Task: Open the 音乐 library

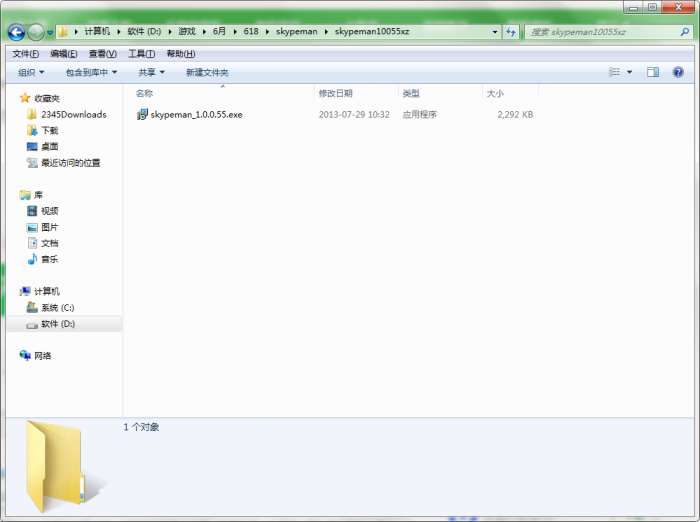Action: coord(50,259)
